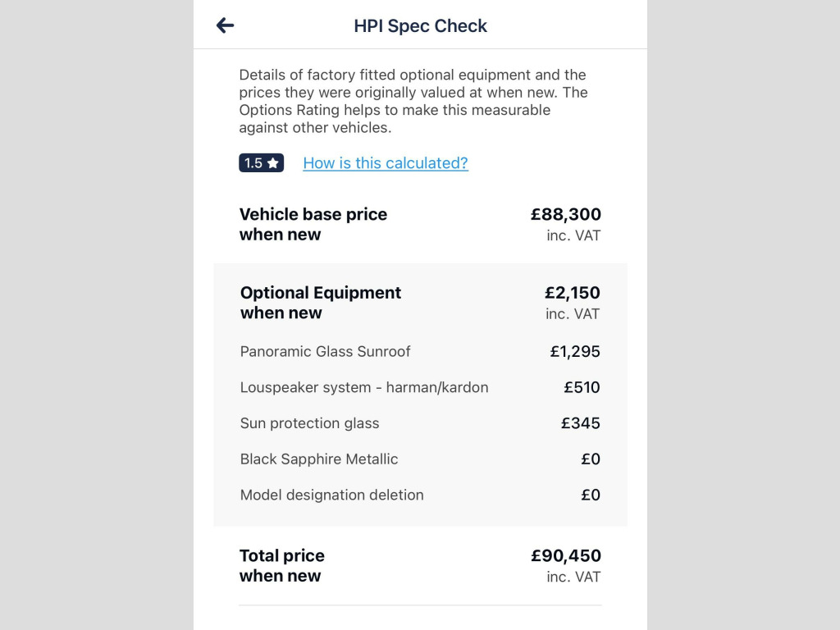This screenshot has height=630, width=840.
Task: Select the Sun protection glass option
Action: coord(309,423)
